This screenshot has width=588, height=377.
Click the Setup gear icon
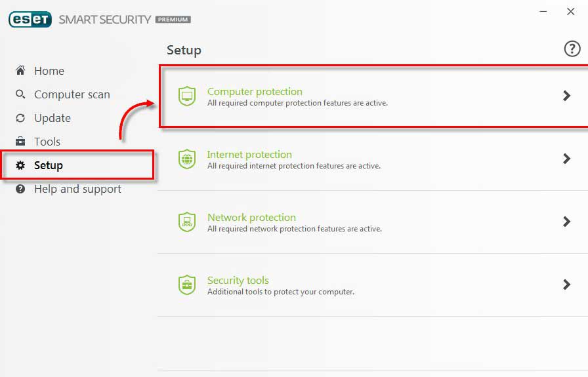click(x=20, y=165)
